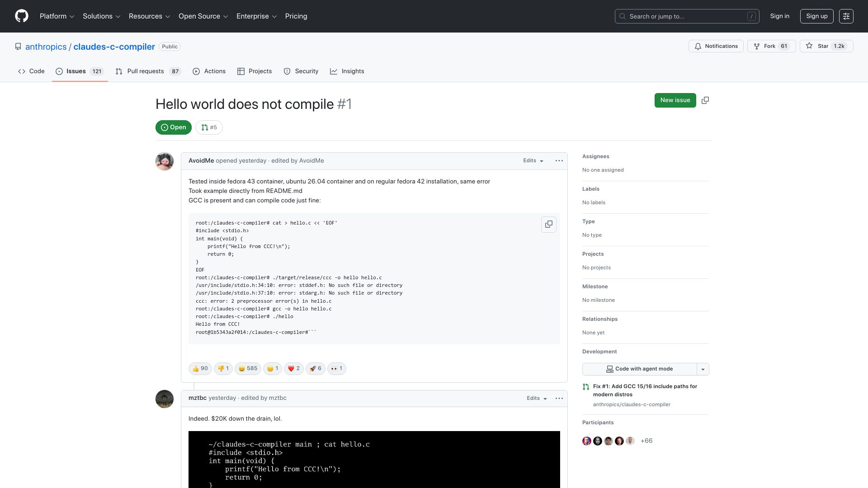Add a thumbs up reaction with count 90
This screenshot has width=868, height=488.
(200, 369)
